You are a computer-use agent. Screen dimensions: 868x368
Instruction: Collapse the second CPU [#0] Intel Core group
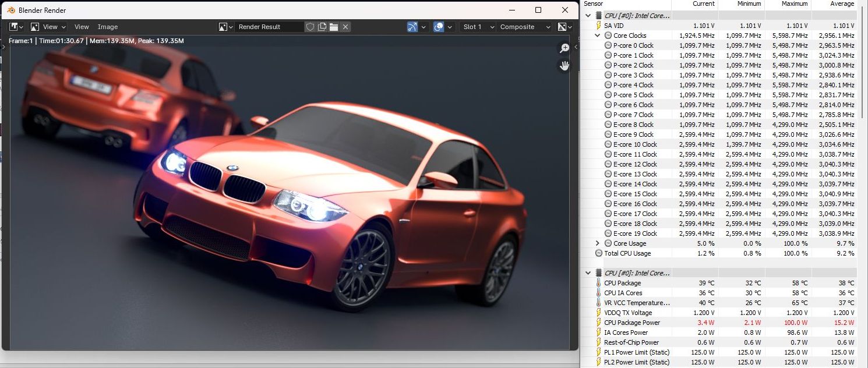click(588, 273)
